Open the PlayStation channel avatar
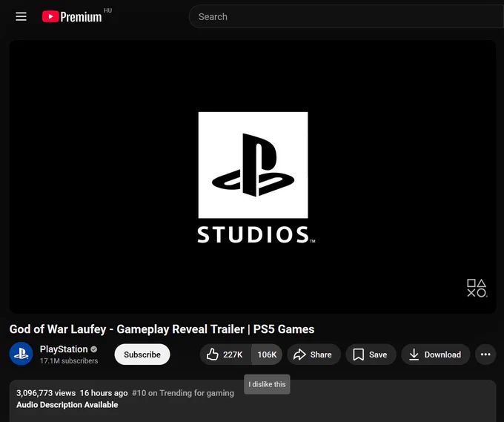This screenshot has width=504, height=422. pos(21,354)
